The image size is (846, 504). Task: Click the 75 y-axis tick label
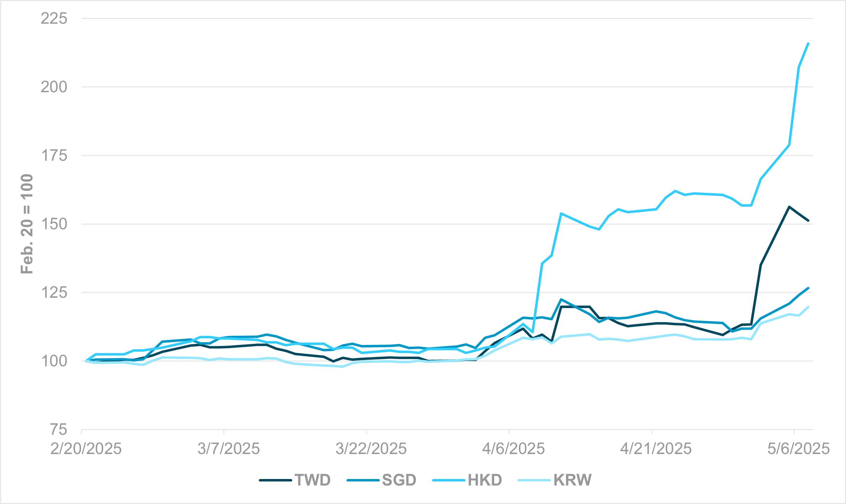click(58, 430)
